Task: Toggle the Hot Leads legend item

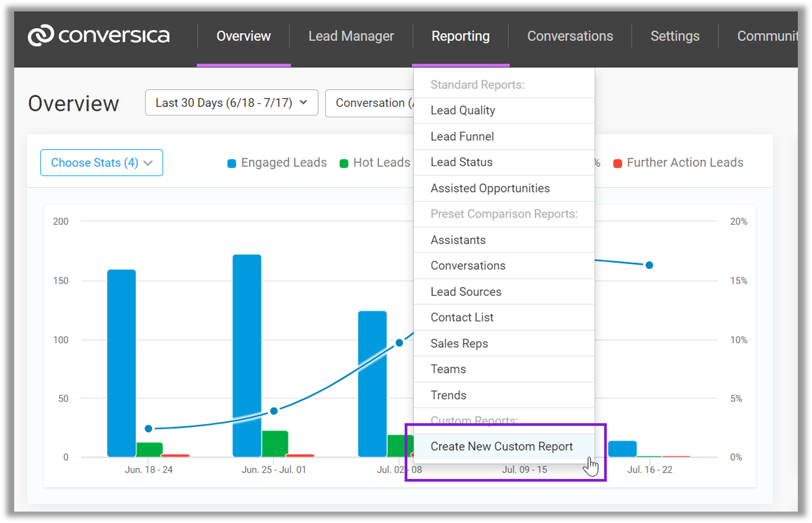Action: click(x=375, y=163)
